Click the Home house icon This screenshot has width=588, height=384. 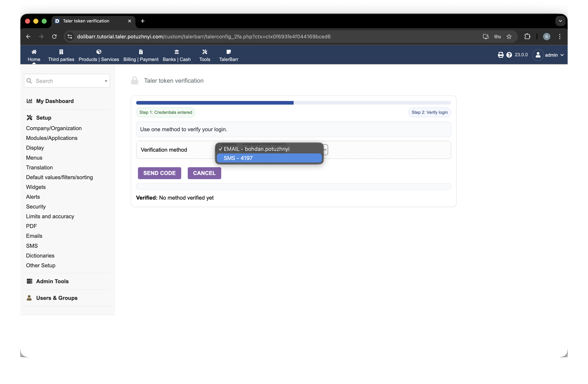click(34, 52)
